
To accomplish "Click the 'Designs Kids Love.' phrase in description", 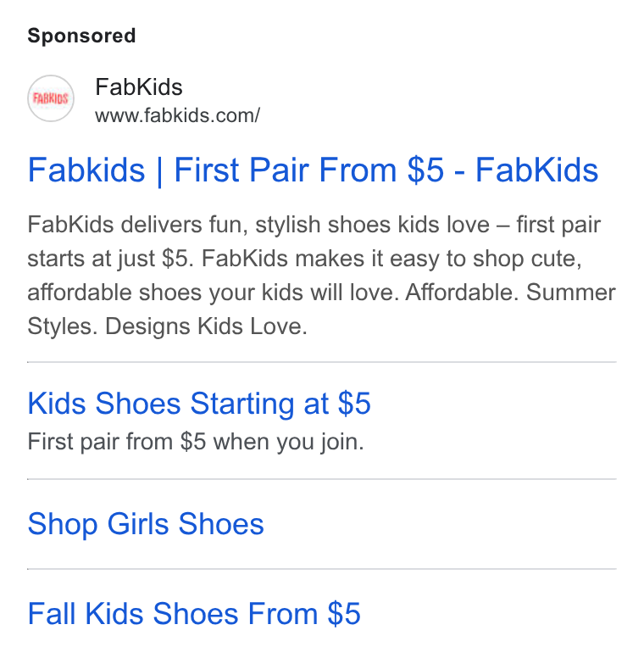I will point(206,326).
